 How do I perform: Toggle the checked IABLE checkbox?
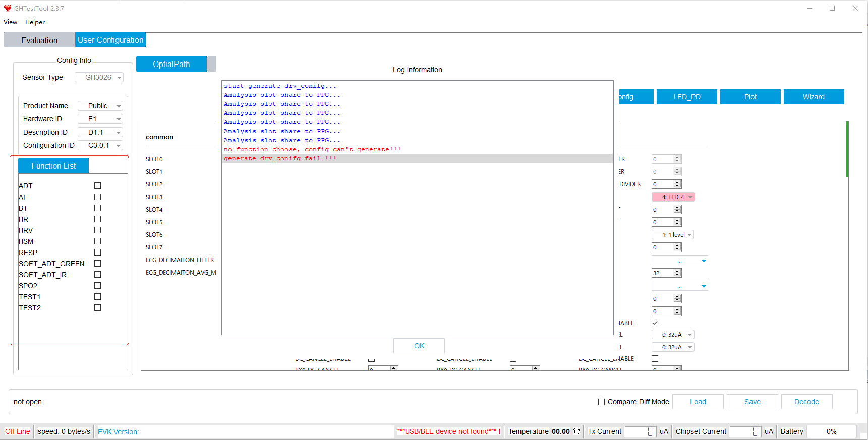pos(655,323)
